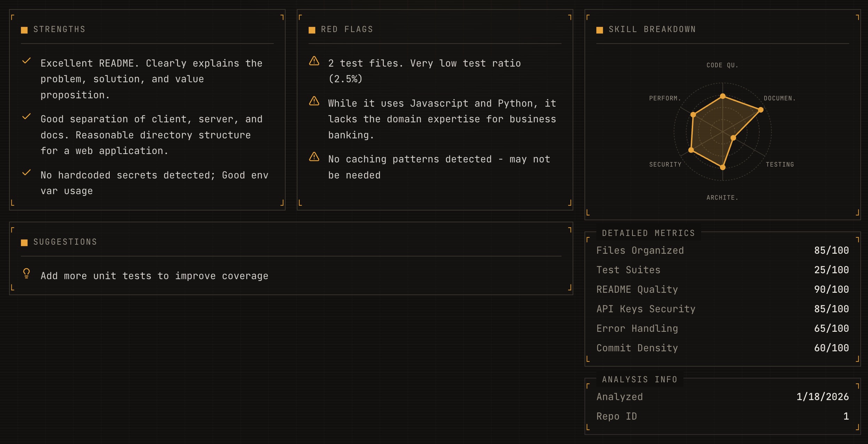Click the checkmark icon beside Excellent README strength
868x444 pixels.
pyautogui.click(x=26, y=61)
